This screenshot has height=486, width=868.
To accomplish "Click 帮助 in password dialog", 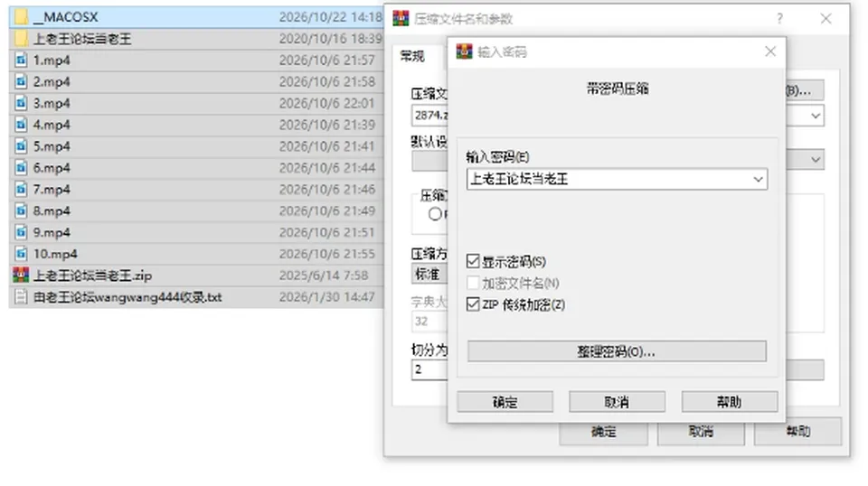I will [x=729, y=402].
